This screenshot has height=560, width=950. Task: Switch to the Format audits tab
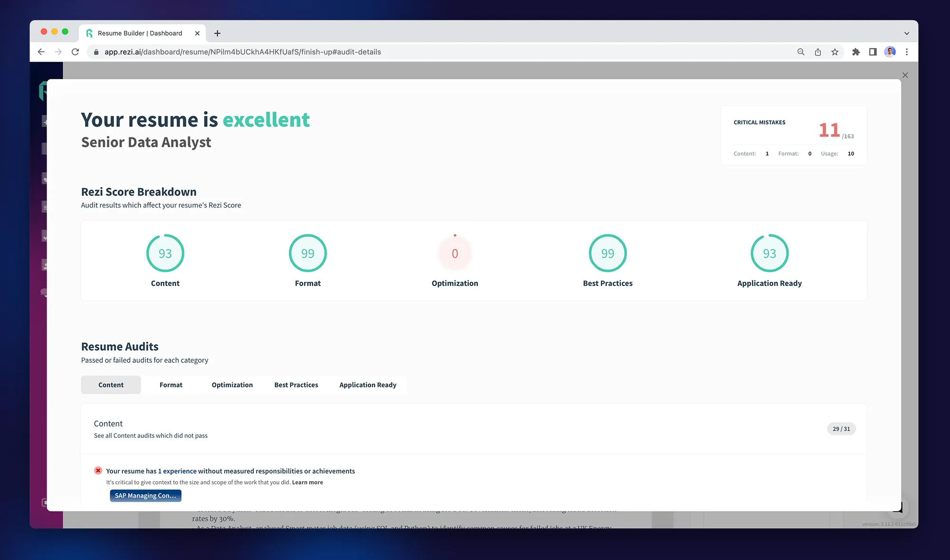point(171,385)
